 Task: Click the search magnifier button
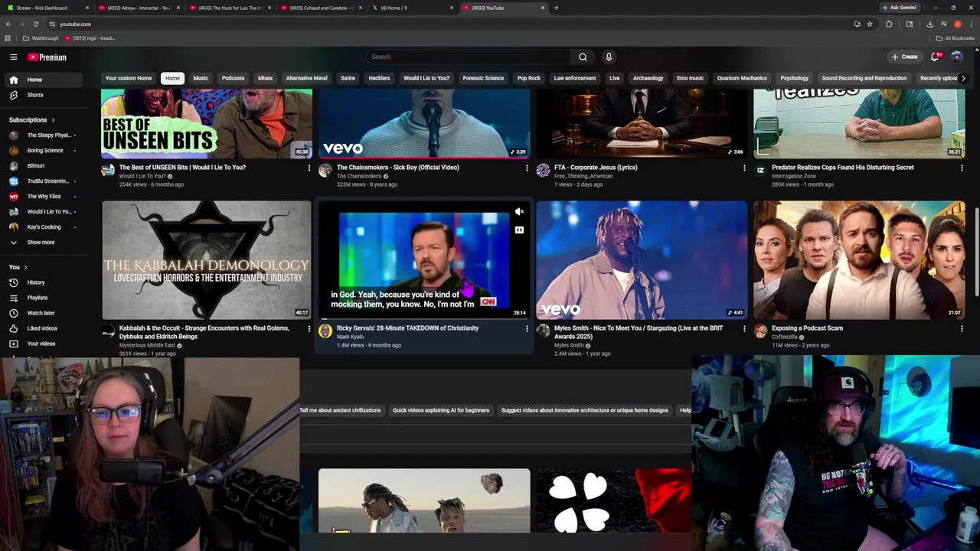(x=583, y=57)
